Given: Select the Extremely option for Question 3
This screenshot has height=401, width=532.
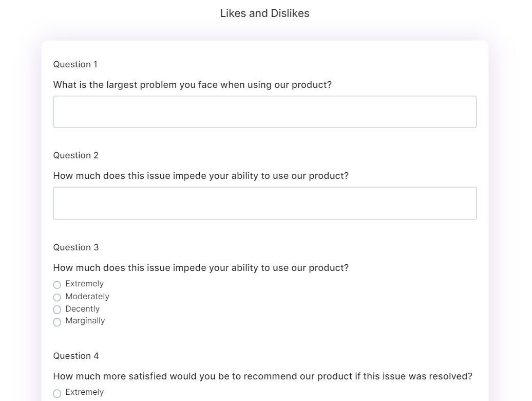Looking at the screenshot, I should [57, 284].
